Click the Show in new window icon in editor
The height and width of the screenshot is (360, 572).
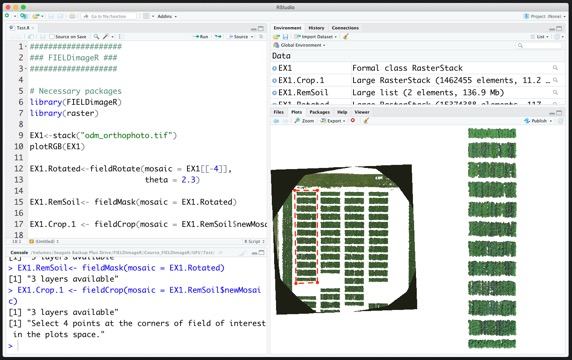click(x=31, y=36)
